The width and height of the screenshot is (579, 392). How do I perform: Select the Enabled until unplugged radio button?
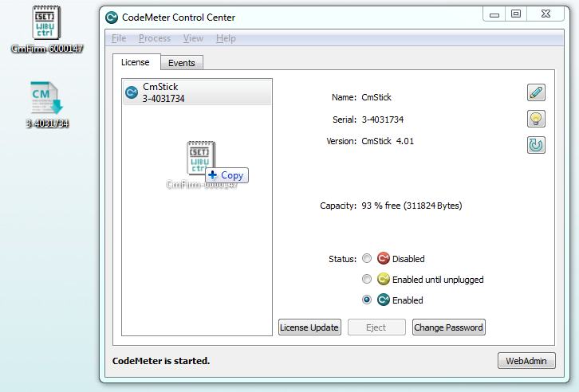367,279
